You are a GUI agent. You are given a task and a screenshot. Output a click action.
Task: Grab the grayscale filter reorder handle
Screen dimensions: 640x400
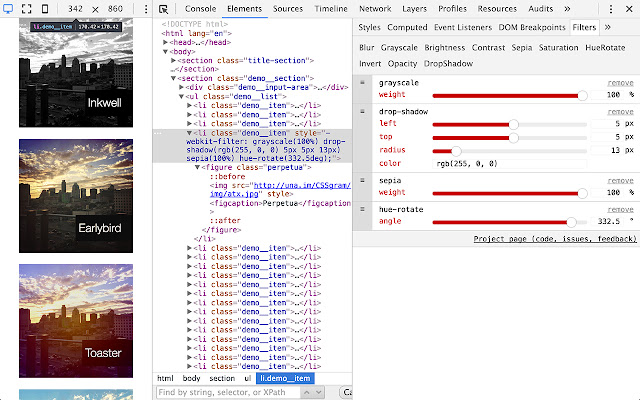tap(362, 82)
